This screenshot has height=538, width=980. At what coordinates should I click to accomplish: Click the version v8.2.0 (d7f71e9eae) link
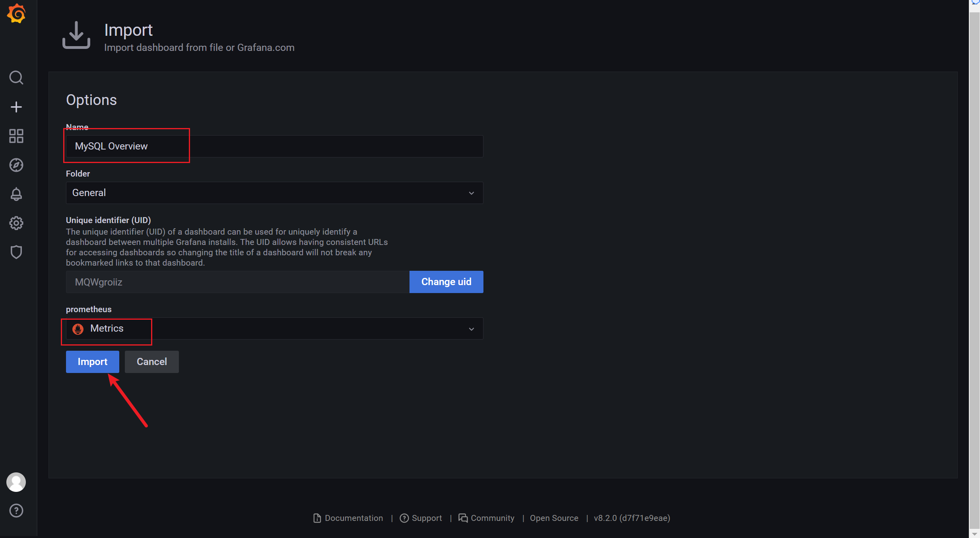point(632,518)
